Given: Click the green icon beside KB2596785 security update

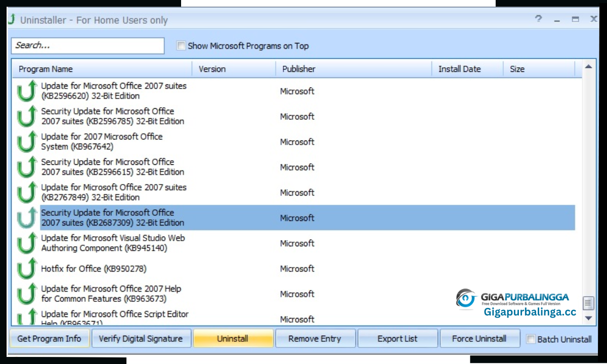Looking at the screenshot, I should 27,116.
